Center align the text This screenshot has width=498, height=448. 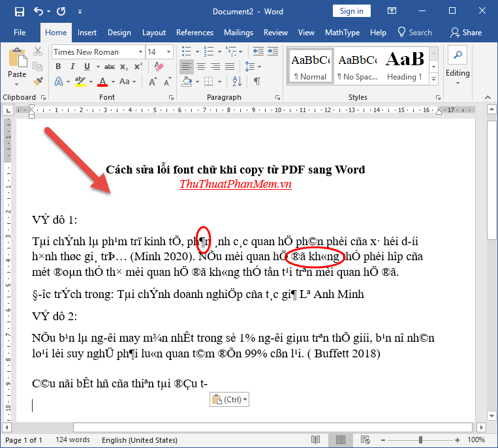point(201,67)
